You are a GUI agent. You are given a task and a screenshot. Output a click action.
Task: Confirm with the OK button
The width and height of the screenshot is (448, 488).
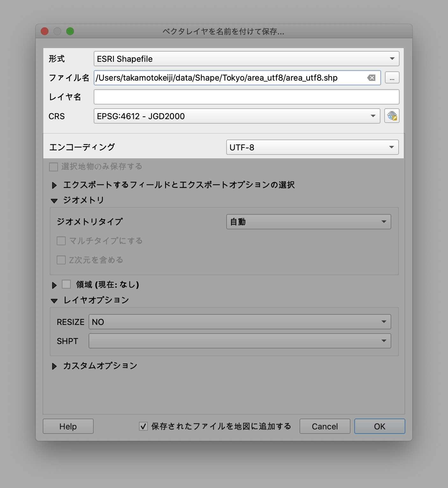[x=379, y=426]
